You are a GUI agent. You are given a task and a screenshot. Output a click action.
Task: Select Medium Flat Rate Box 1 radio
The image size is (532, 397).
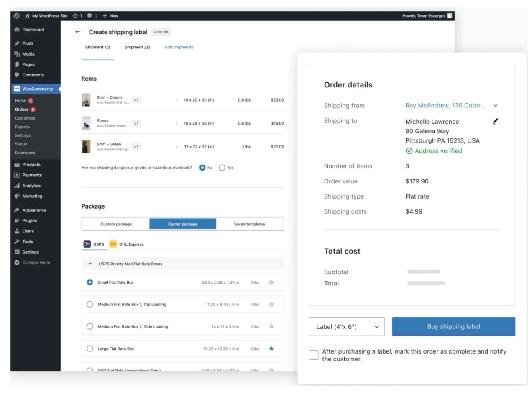[90, 305]
